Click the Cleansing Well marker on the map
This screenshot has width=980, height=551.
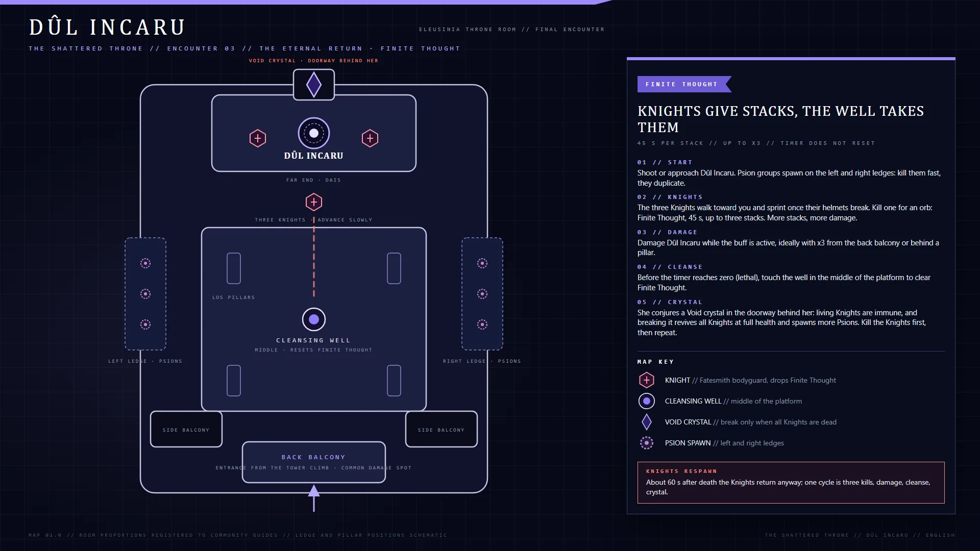coord(314,319)
